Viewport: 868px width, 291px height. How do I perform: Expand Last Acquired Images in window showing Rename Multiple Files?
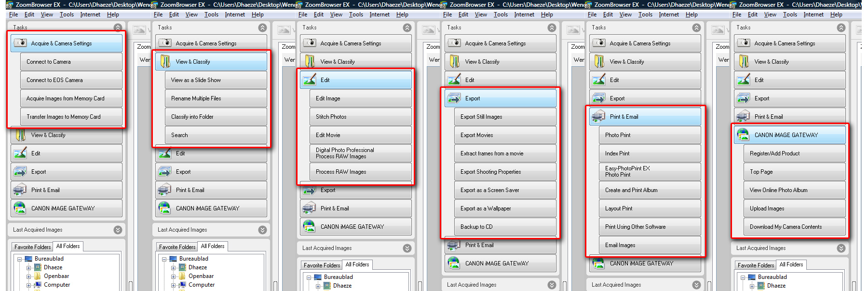pyautogui.click(x=262, y=230)
